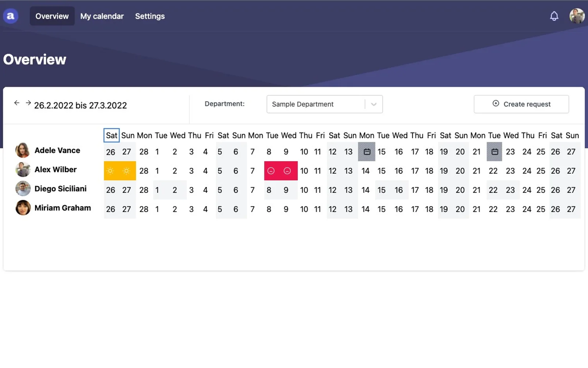This screenshot has height=368, width=588.
Task: Click Miriam Graham's avatar
Action: coord(23,208)
